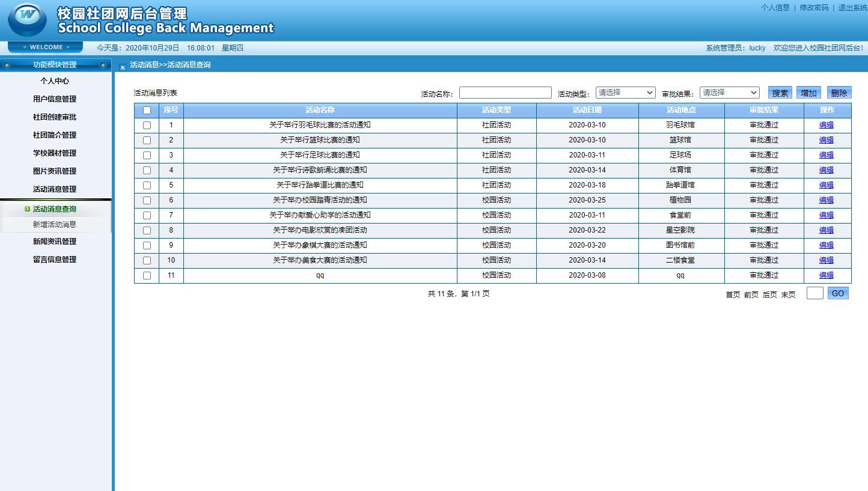Open the 活动类型 dropdown
This screenshot has height=491, width=868.
click(625, 93)
